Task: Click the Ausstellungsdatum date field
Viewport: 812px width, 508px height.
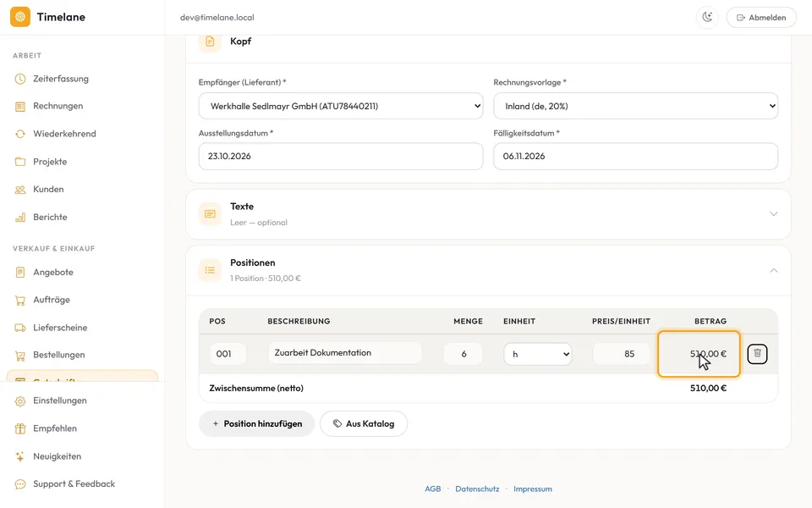Action: [341, 156]
